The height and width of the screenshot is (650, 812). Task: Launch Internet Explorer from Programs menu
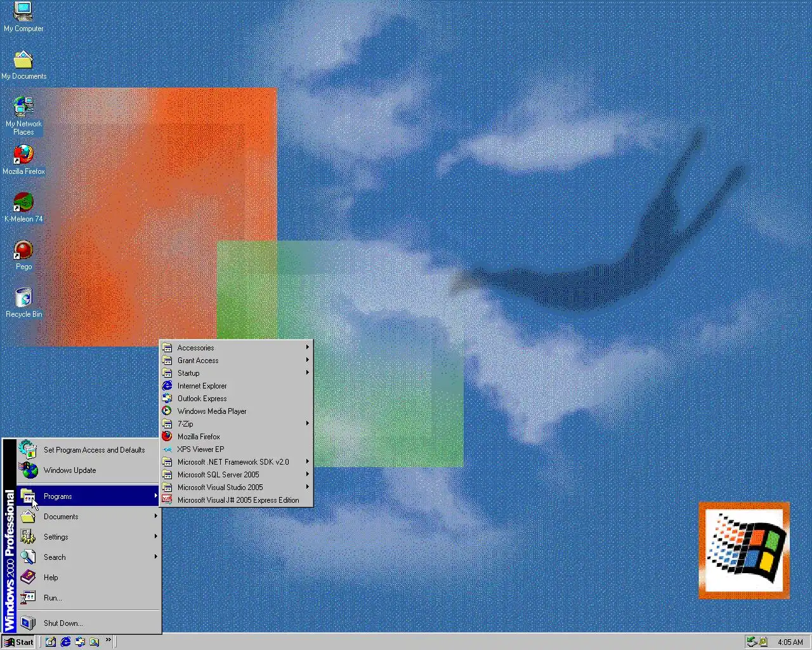pos(236,386)
